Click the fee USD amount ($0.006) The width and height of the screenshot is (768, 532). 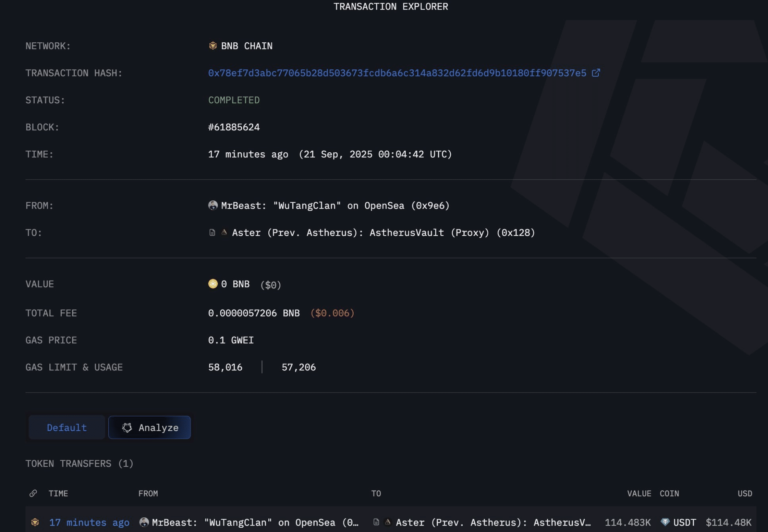[332, 313]
